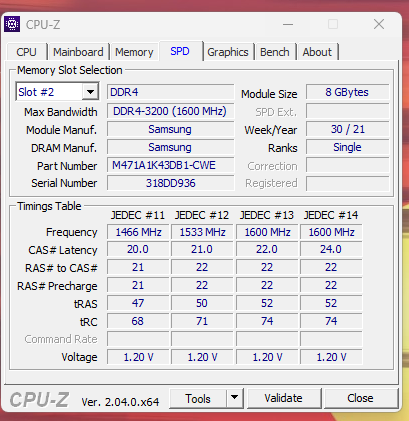
Task: Close the CPU-Z window via X
Action: pos(379,24)
